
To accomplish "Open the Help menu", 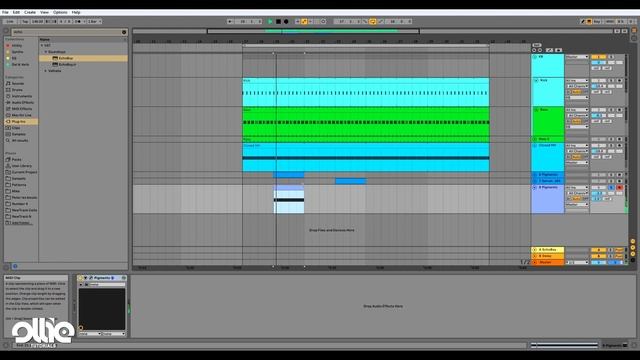I will [76, 12].
